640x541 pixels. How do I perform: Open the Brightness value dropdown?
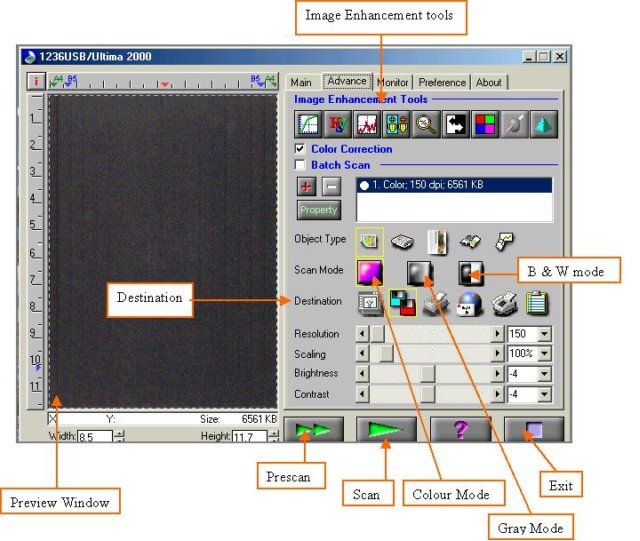pos(544,374)
